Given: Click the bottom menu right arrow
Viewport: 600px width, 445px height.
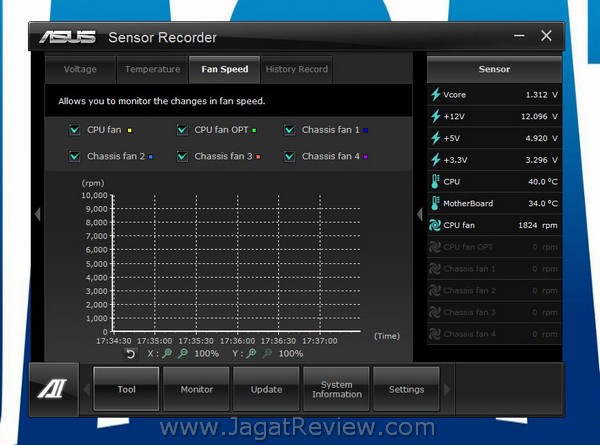Looking at the screenshot, I should [447, 390].
